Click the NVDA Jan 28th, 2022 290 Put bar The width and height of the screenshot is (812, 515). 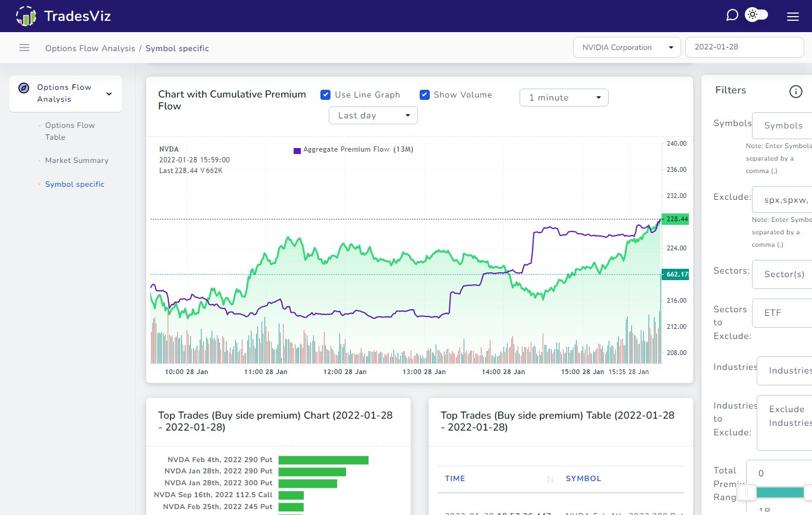pyautogui.click(x=312, y=472)
